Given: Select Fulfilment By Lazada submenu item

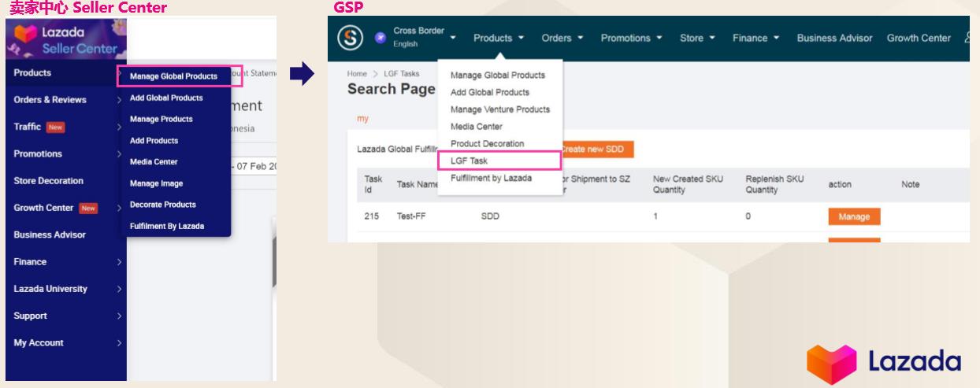Looking at the screenshot, I should pyautogui.click(x=166, y=226).
